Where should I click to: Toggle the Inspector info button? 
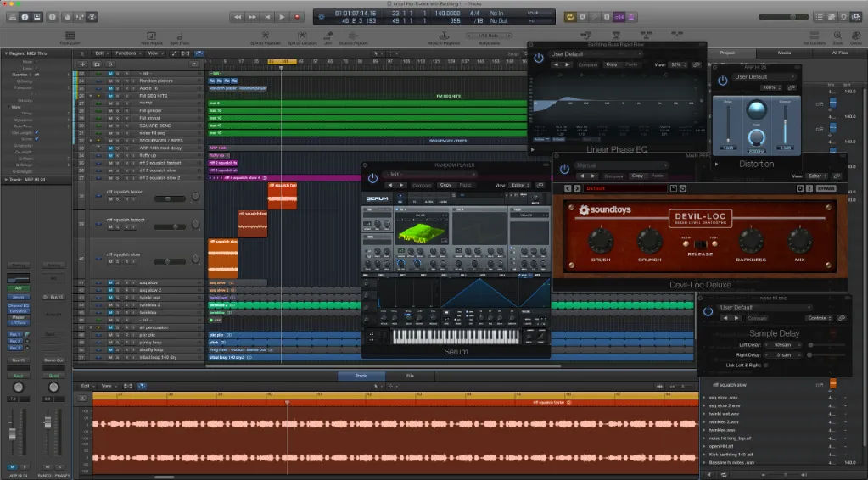25,17
